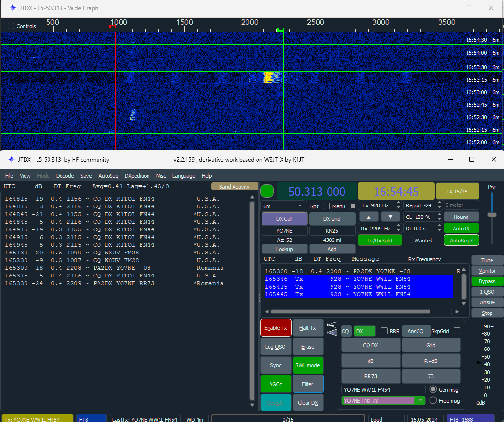
Task: Adjust the Pwr slider handle
Action: click(x=492, y=215)
